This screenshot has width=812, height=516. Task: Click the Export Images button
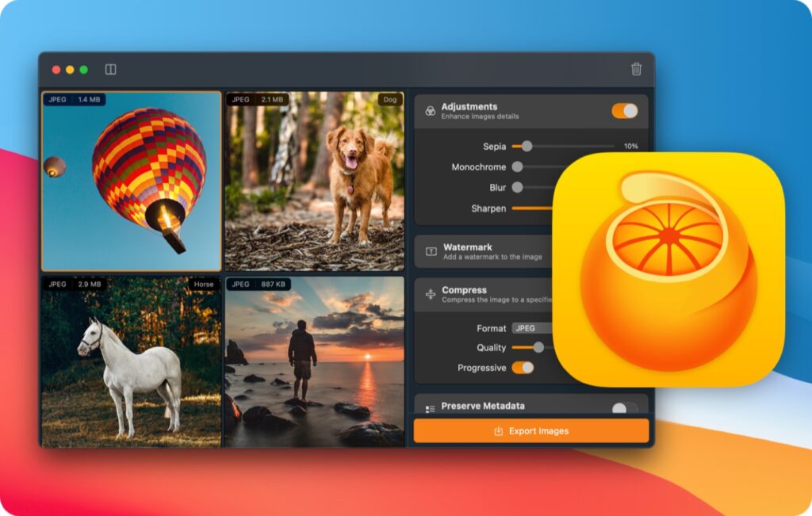coord(530,430)
